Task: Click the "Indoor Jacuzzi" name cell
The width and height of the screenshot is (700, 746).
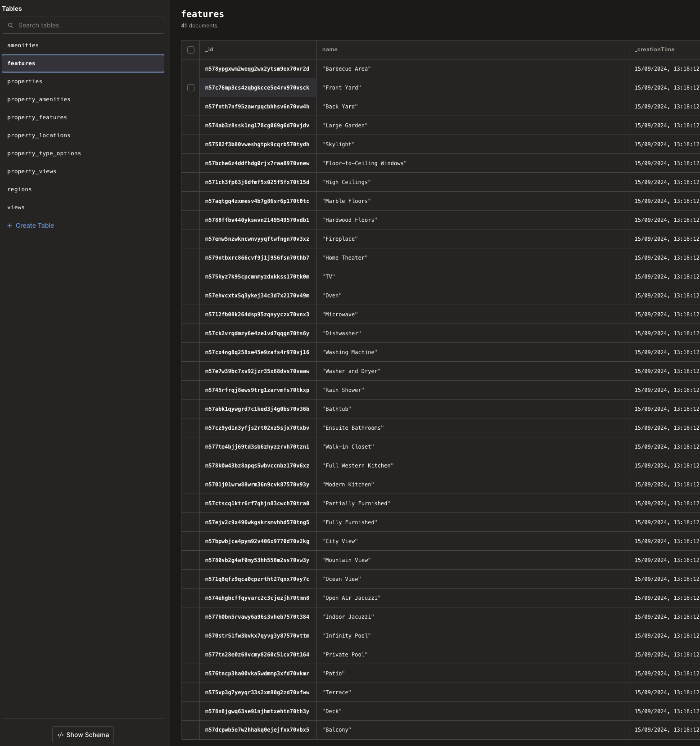Action: pyautogui.click(x=473, y=617)
